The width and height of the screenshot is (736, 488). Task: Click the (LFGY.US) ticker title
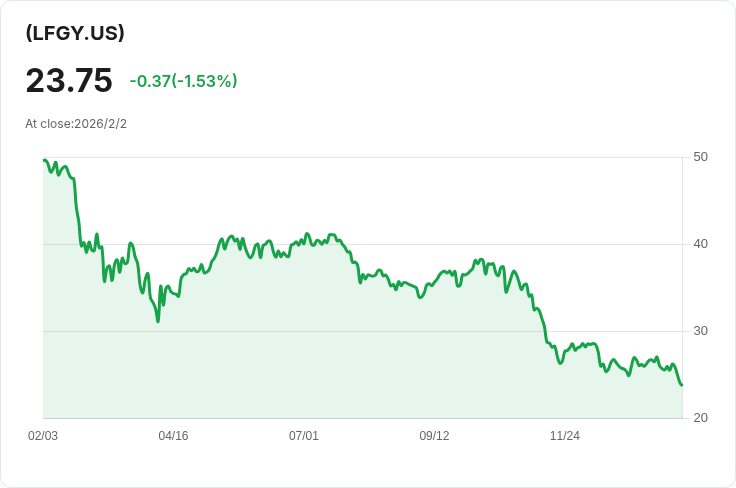[x=75, y=33]
